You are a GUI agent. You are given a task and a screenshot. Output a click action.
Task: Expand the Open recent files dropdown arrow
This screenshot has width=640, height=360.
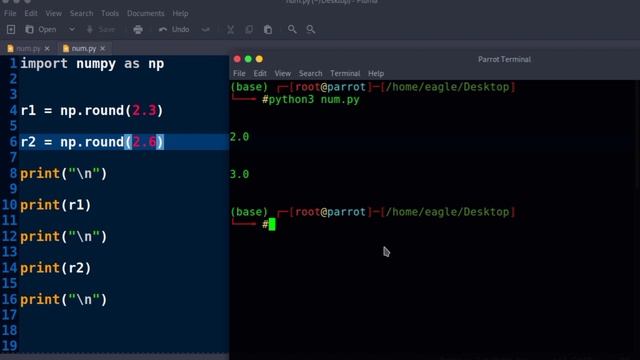(72, 29)
